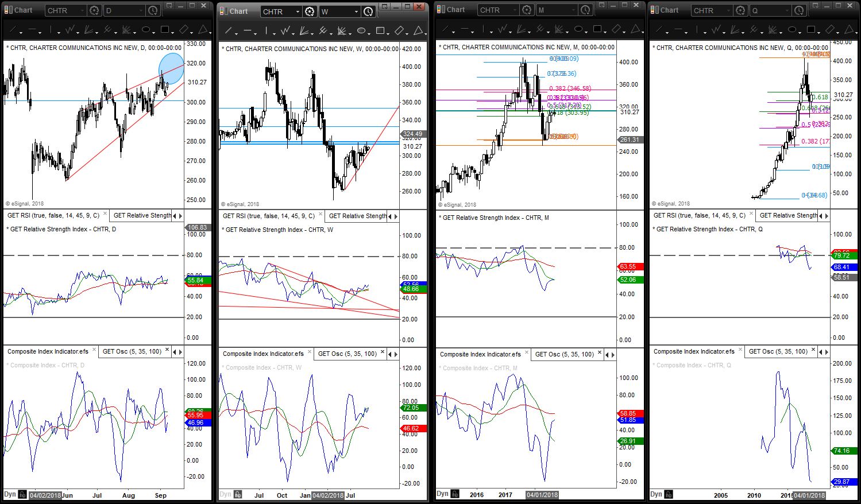The image size is (861, 504).
Task: Select the vertical line tool in the quarterly chart
Action: pyautogui.click(x=697, y=30)
